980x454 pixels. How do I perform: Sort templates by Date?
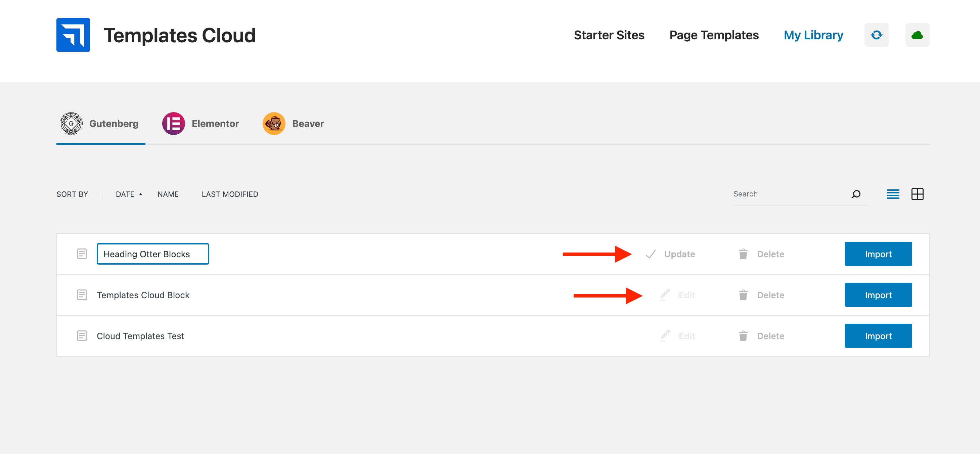[125, 194]
